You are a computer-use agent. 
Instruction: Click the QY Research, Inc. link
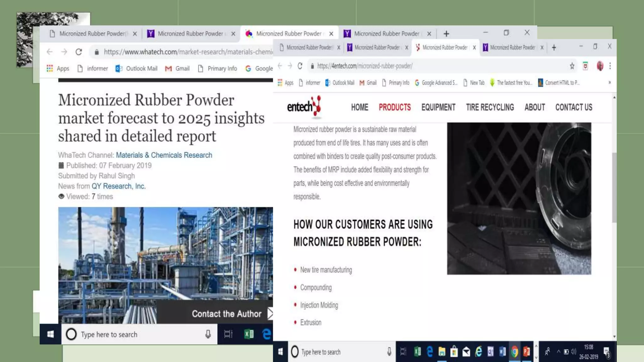[118, 186]
